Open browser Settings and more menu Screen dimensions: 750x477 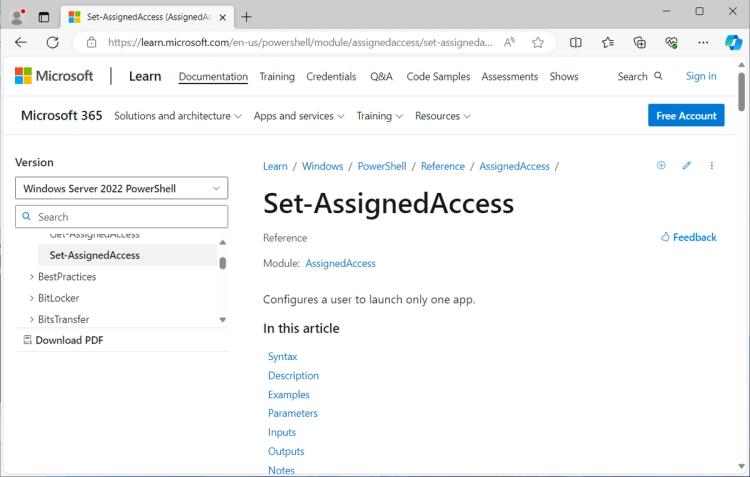point(703,43)
